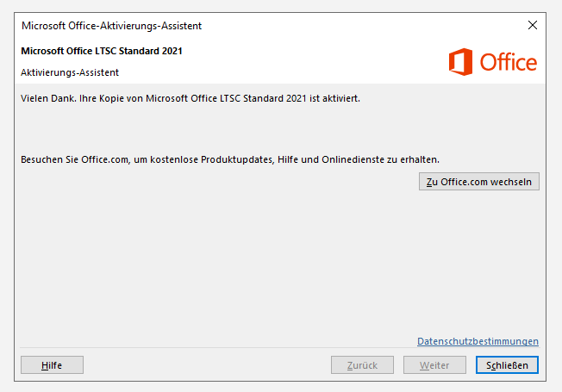Click empty title bar space left of X
The image size is (562, 392).
coord(362,26)
